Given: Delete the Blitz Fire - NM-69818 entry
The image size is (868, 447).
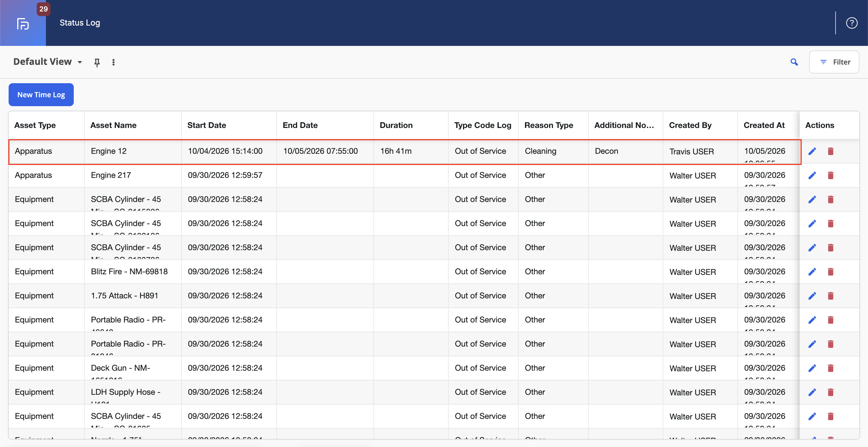Looking at the screenshot, I should [x=831, y=271].
